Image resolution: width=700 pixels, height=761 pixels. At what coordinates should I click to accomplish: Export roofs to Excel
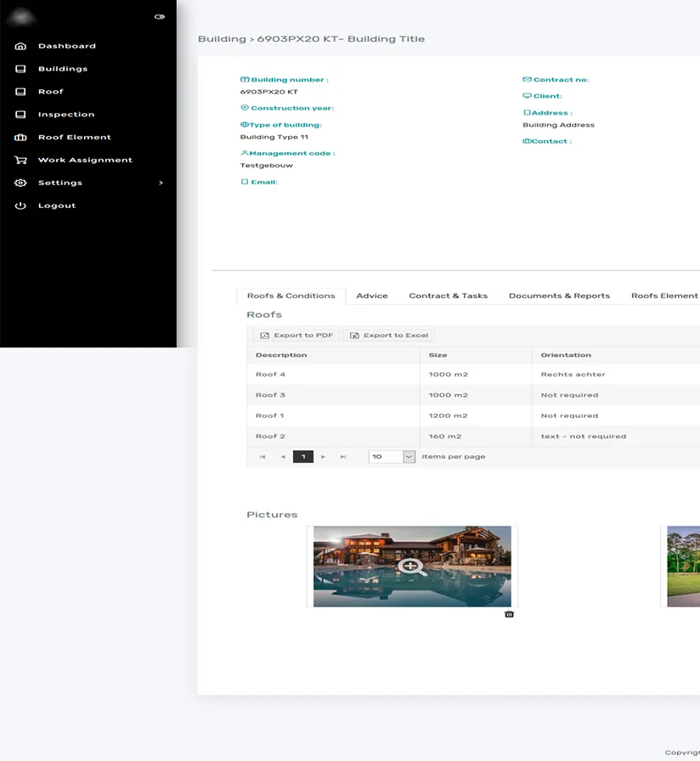[x=389, y=335]
